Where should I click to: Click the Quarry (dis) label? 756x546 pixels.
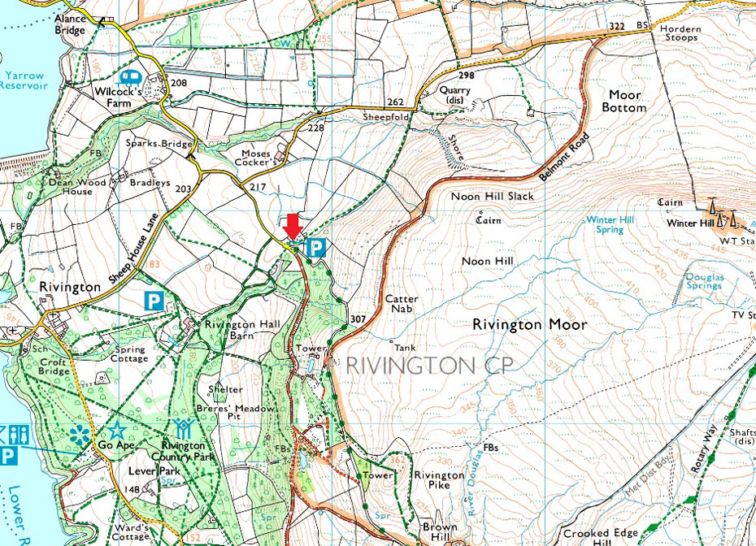click(454, 95)
